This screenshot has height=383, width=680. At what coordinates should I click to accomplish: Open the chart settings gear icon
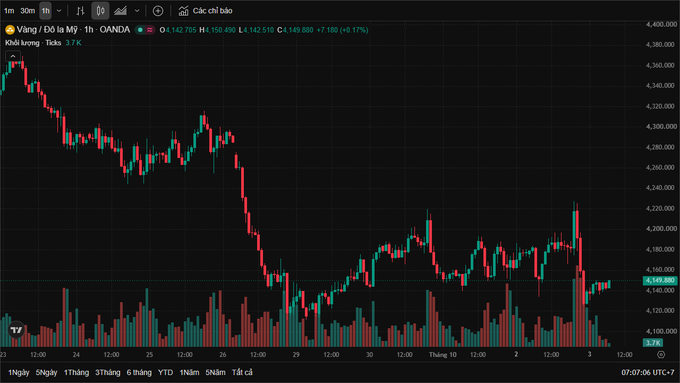click(x=661, y=354)
